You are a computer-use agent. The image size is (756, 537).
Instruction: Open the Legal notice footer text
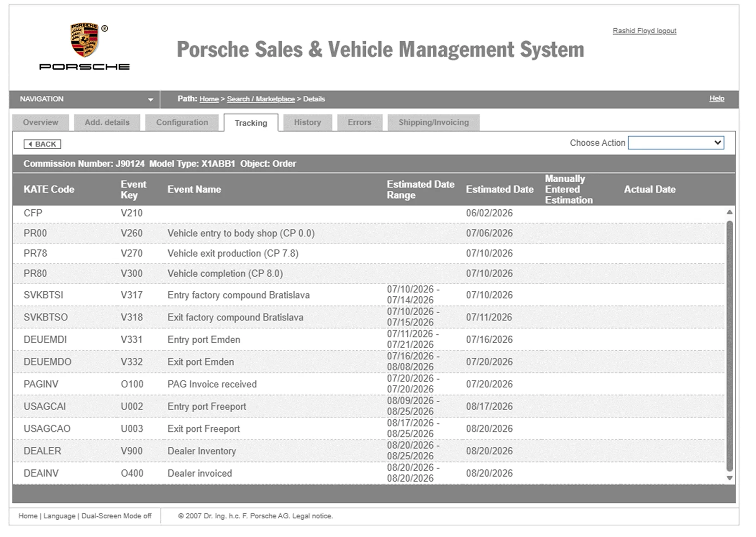click(312, 516)
